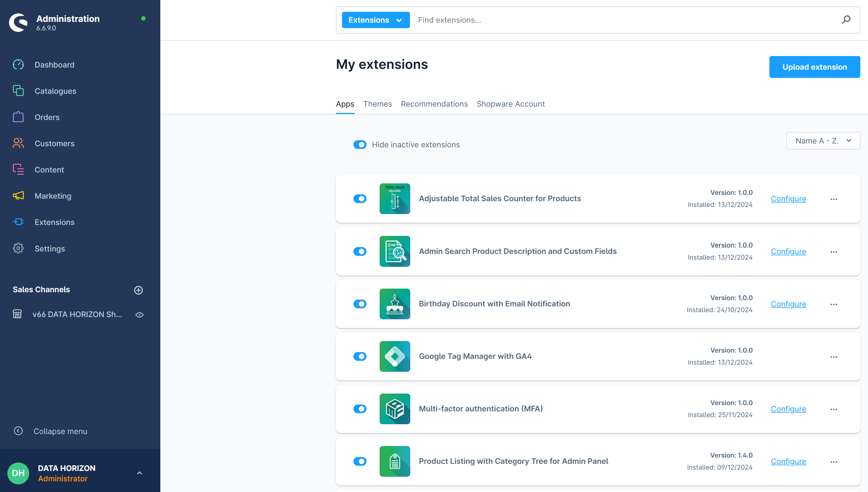
Task: Click the Customers people icon
Action: coord(18,143)
